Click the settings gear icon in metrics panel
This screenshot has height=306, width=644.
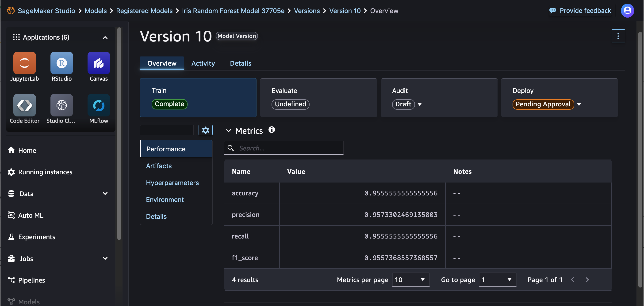[205, 131]
